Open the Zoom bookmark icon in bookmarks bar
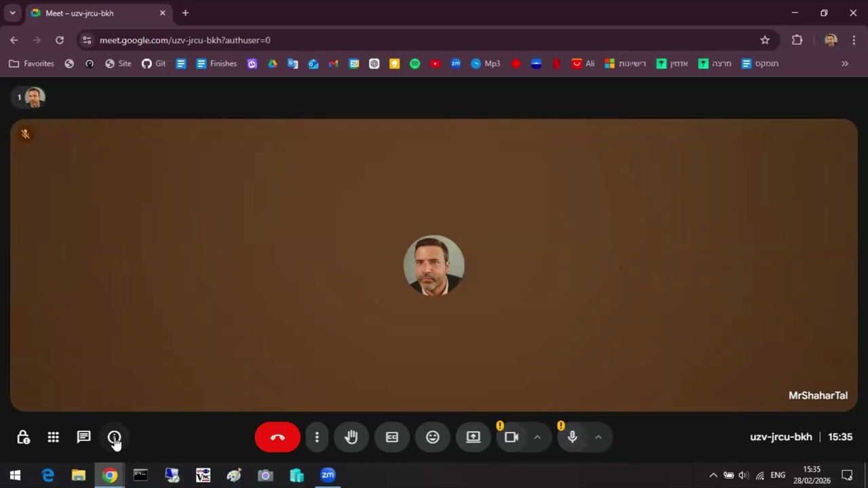Screen dimensions: 868x488 [456, 64]
